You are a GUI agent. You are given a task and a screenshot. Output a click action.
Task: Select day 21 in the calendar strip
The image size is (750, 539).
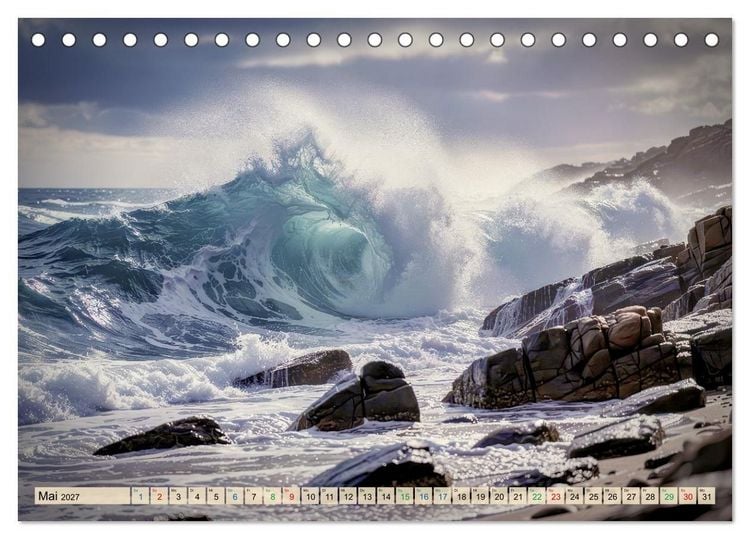(518, 496)
